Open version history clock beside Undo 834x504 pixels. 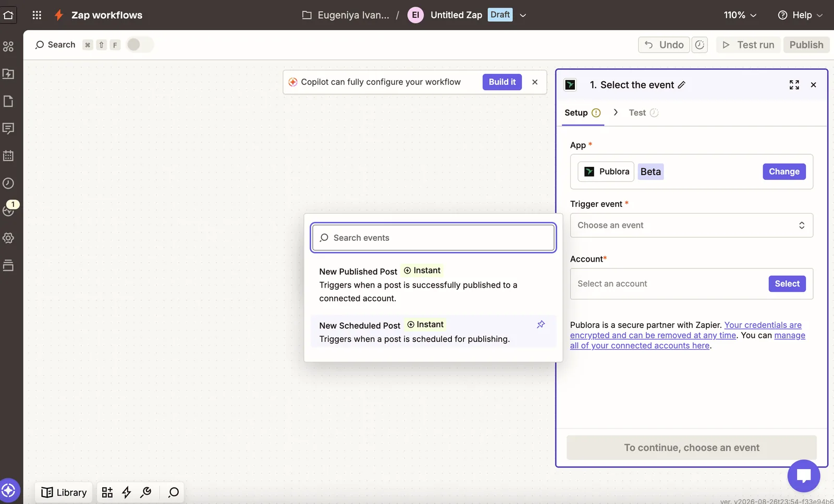pyautogui.click(x=700, y=45)
